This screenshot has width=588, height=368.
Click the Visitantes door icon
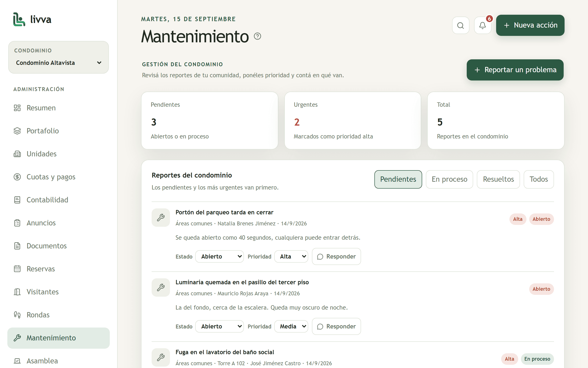pos(17,292)
